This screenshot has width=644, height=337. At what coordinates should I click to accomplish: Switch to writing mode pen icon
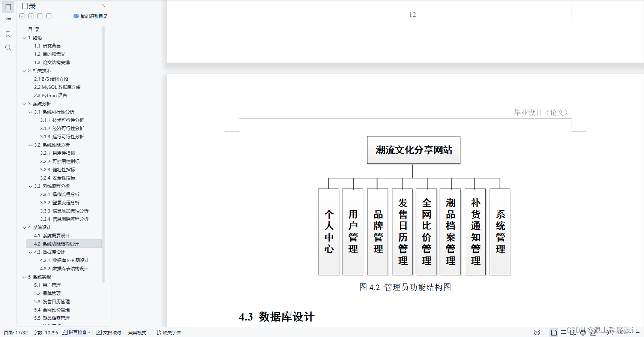click(x=593, y=333)
